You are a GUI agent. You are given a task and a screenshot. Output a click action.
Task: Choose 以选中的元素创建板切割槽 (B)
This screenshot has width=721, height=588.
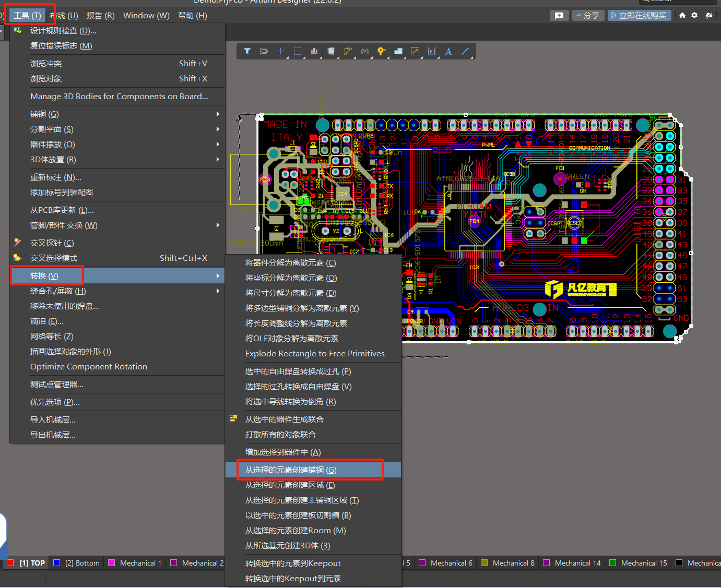point(313,515)
